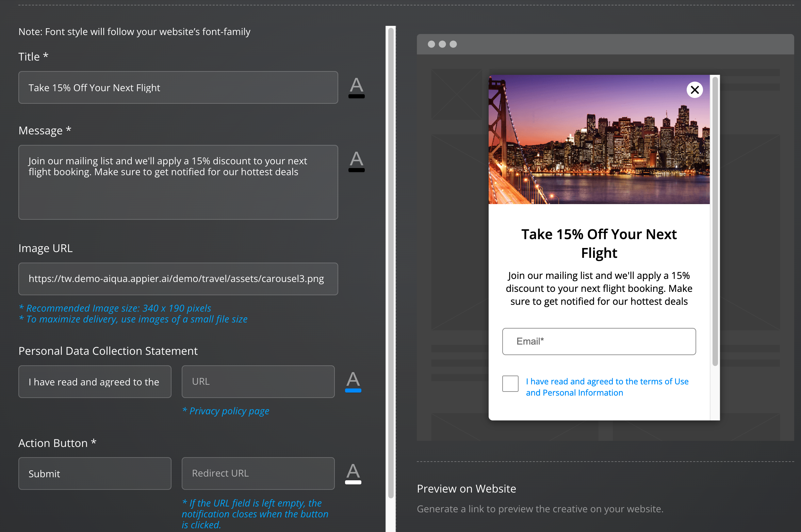Click into the Message text area
The height and width of the screenshot is (532, 801).
tap(178, 182)
